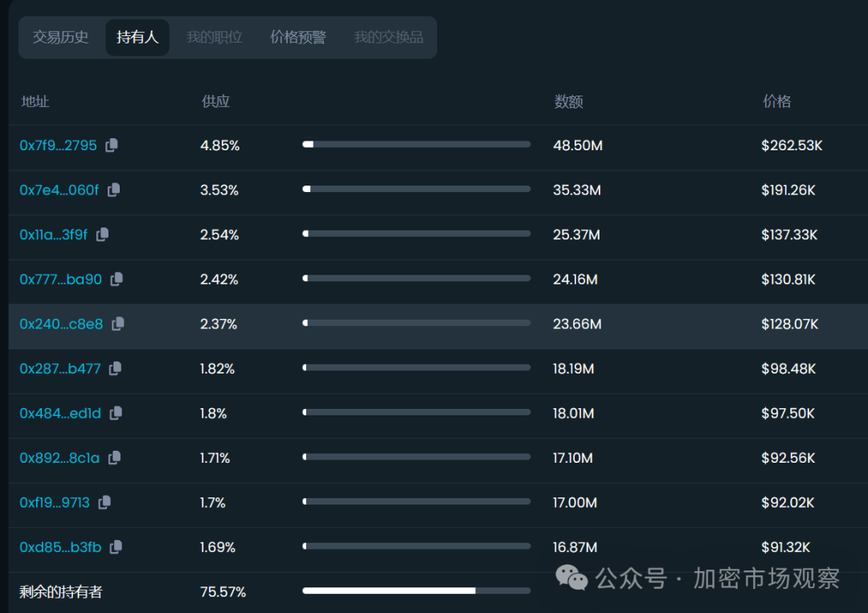The width and height of the screenshot is (868, 613).
Task: Copy address 0x484...ed1d
Action: coord(116,413)
